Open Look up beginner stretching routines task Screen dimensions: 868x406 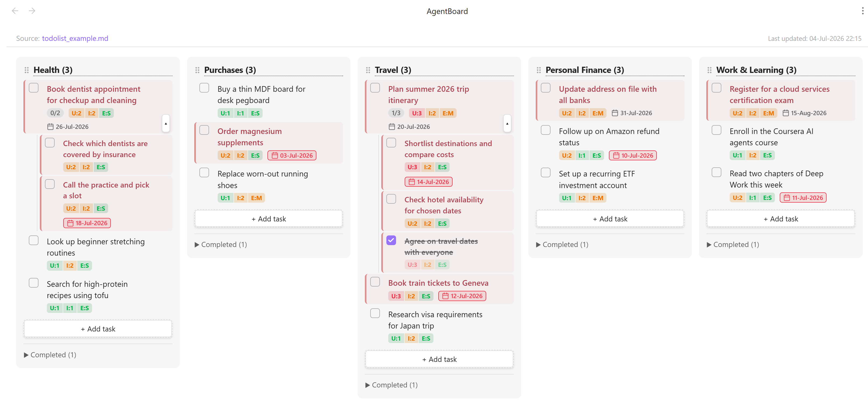pyautogui.click(x=95, y=247)
